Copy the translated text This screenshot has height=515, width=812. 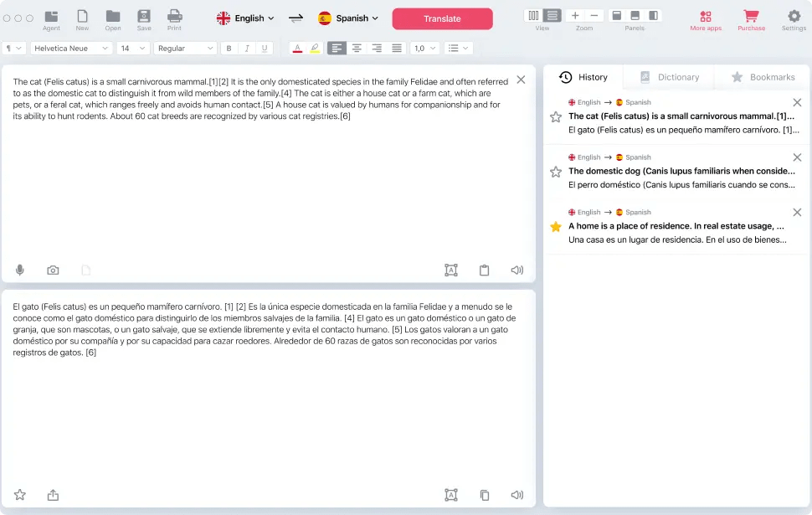tap(484, 494)
